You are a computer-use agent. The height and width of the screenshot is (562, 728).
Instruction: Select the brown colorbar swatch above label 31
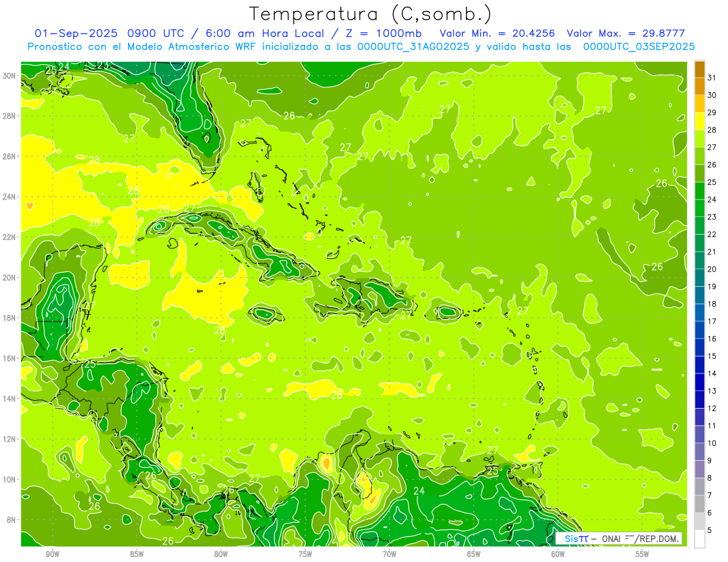tap(699, 69)
